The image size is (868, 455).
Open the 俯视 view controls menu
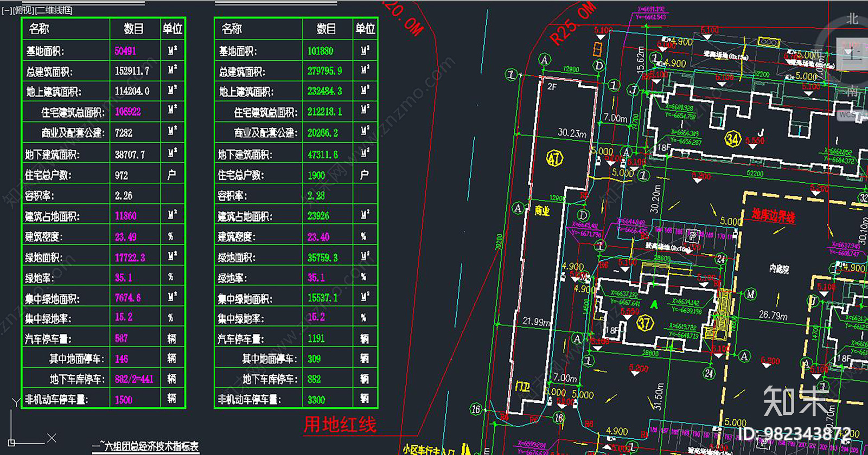pos(23,10)
